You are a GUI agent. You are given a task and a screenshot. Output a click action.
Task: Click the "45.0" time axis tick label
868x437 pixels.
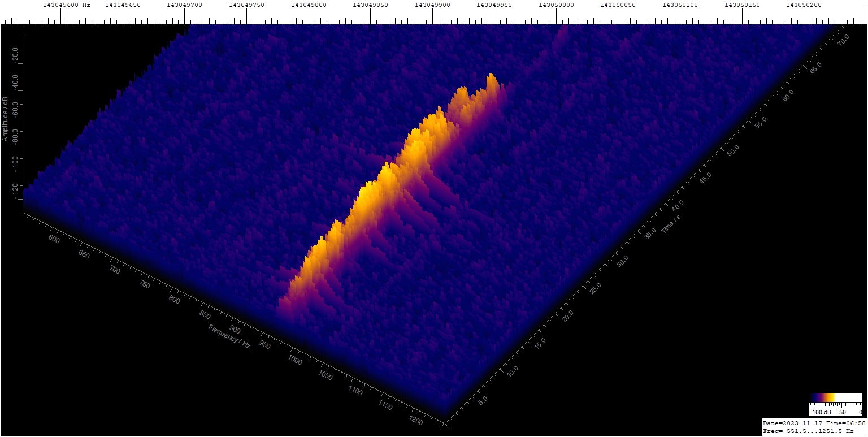tap(705, 177)
